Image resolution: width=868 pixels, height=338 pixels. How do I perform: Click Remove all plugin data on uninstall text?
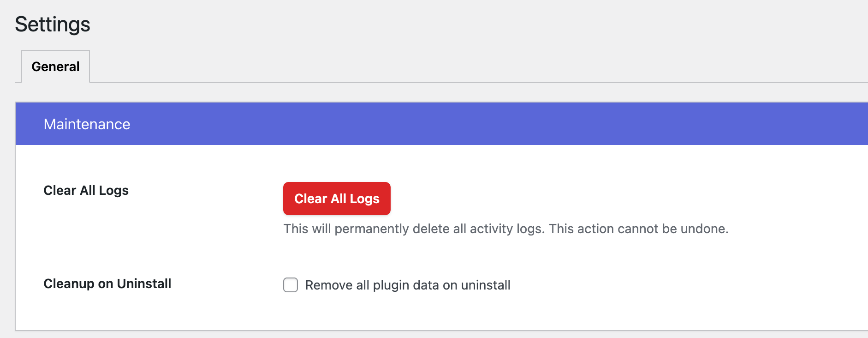[x=407, y=285]
